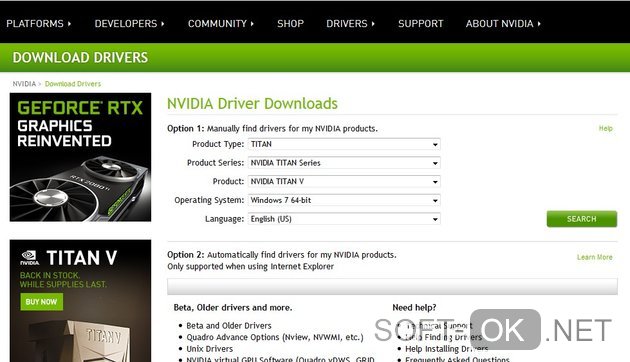The width and height of the screenshot is (630, 362).
Task: Open Quadro Advance Options link
Action: (274, 337)
